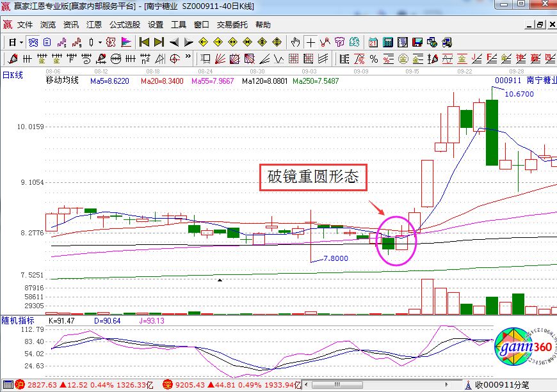
Task: Expand the candlestick chart type dropdown arrow
Action: click(x=99, y=42)
